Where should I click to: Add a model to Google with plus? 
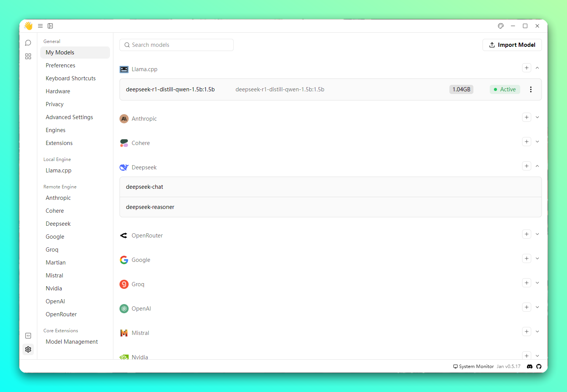point(527,258)
